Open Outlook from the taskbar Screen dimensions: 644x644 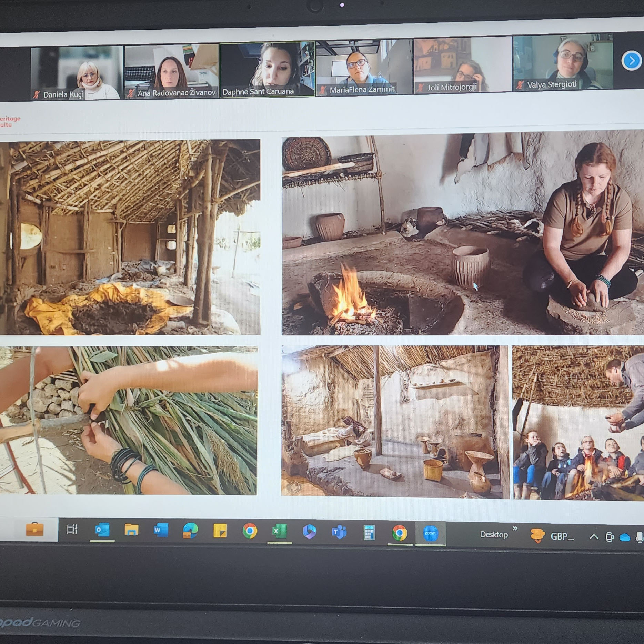click(x=102, y=530)
